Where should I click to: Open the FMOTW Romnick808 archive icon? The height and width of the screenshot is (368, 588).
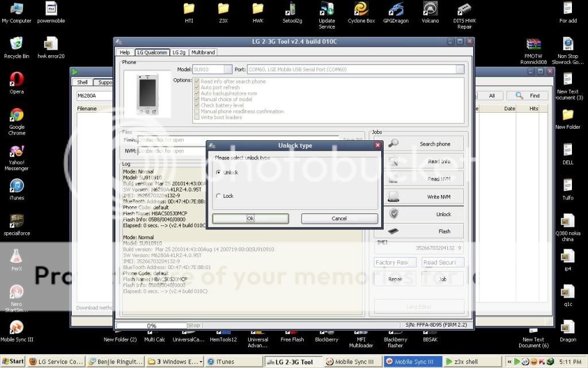coord(533,51)
